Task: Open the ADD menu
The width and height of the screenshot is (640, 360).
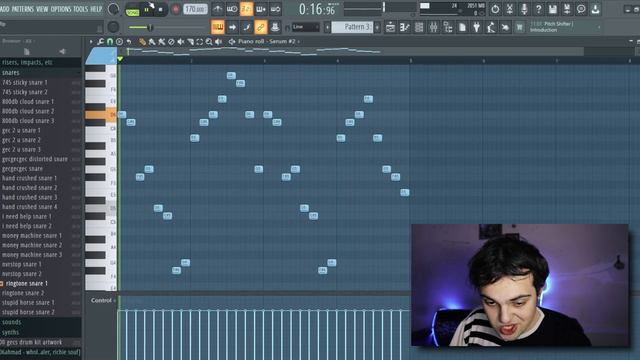Action: 4,9
